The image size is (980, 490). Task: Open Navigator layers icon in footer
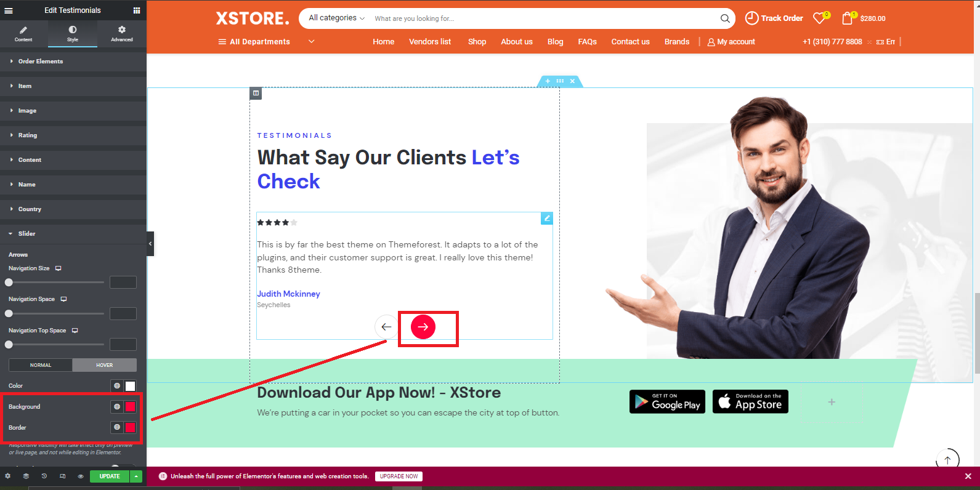pos(26,476)
